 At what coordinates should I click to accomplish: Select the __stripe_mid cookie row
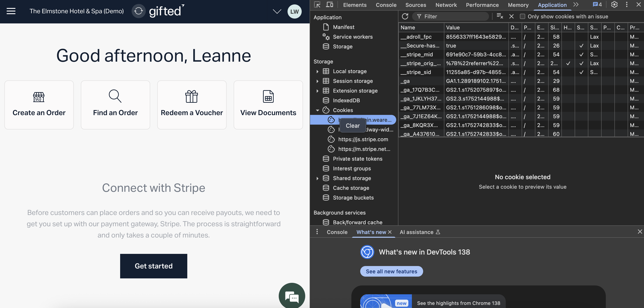(x=521, y=55)
